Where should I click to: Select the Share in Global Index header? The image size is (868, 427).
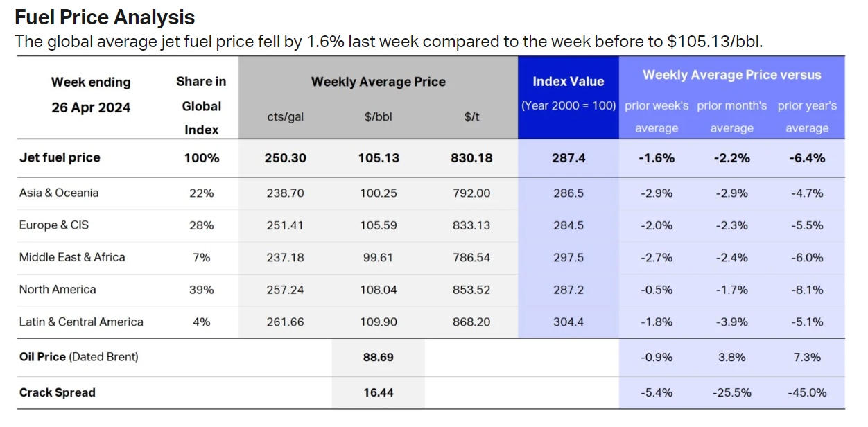(202, 105)
